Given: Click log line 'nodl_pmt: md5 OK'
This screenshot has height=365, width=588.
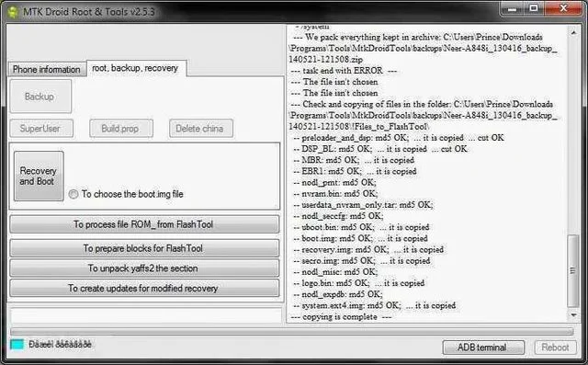Looking at the screenshot, I should click(x=334, y=183).
